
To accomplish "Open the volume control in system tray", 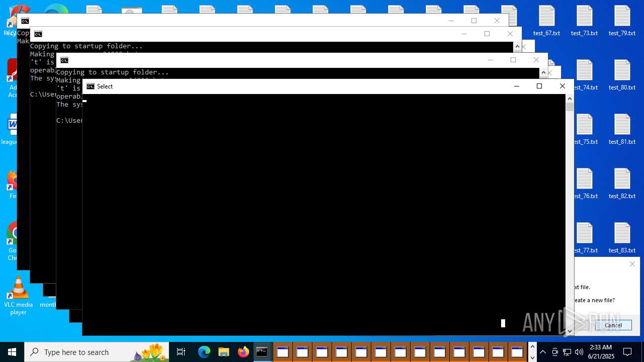I will click(579, 352).
